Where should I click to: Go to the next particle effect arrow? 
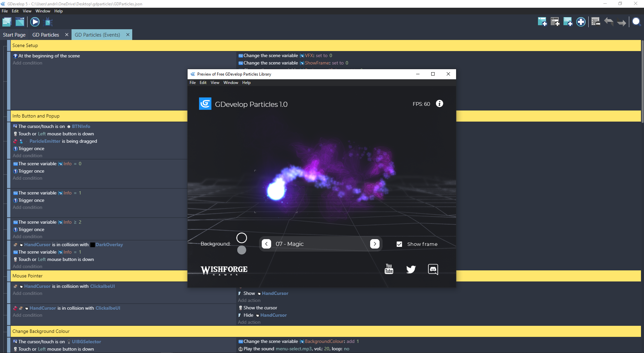pos(375,244)
